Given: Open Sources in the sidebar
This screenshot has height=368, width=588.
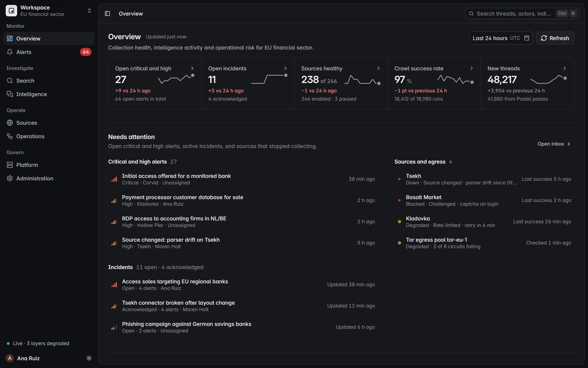Looking at the screenshot, I should [49, 123].
